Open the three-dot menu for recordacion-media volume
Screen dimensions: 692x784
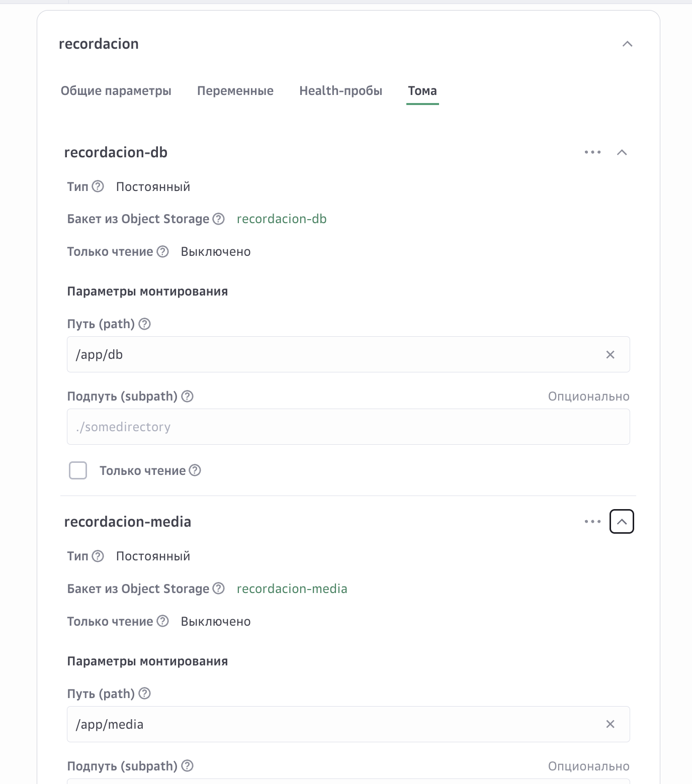tap(592, 522)
